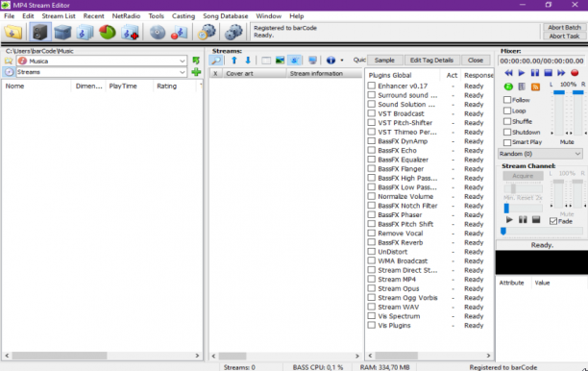Click the Abort Task button
The width and height of the screenshot is (588, 371).
coord(564,36)
